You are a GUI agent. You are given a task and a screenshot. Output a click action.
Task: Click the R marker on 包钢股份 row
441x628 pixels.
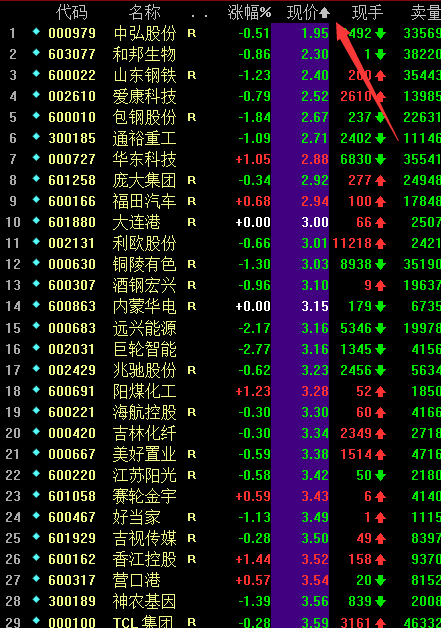(x=192, y=117)
